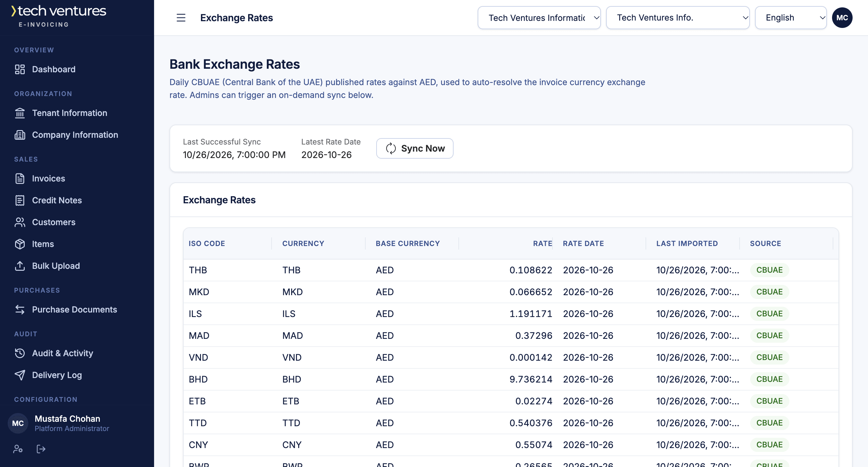Click the RATE column header
Image resolution: width=868 pixels, height=467 pixels.
(x=542, y=243)
